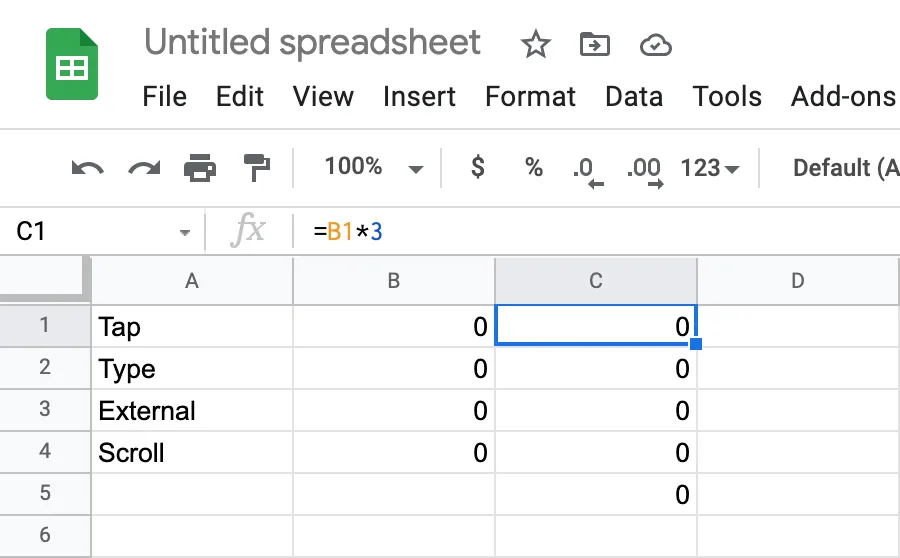This screenshot has width=900, height=558.
Task: Rename the Untitled spreadsheet title
Action: [x=312, y=43]
